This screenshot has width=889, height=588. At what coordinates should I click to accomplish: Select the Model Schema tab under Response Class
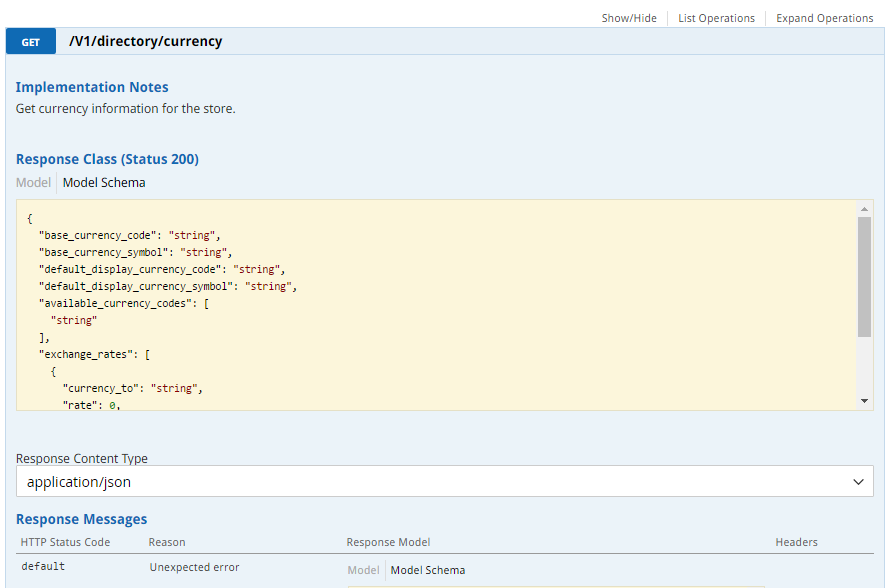(x=104, y=183)
